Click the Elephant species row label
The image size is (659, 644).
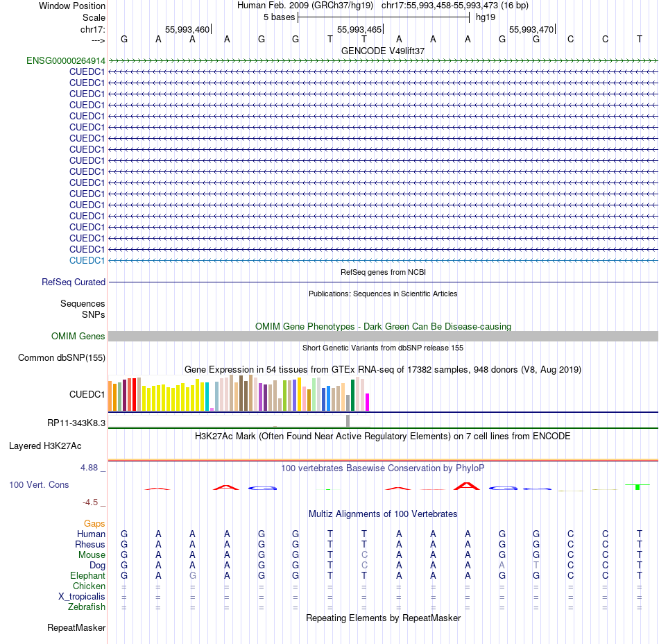click(87, 575)
